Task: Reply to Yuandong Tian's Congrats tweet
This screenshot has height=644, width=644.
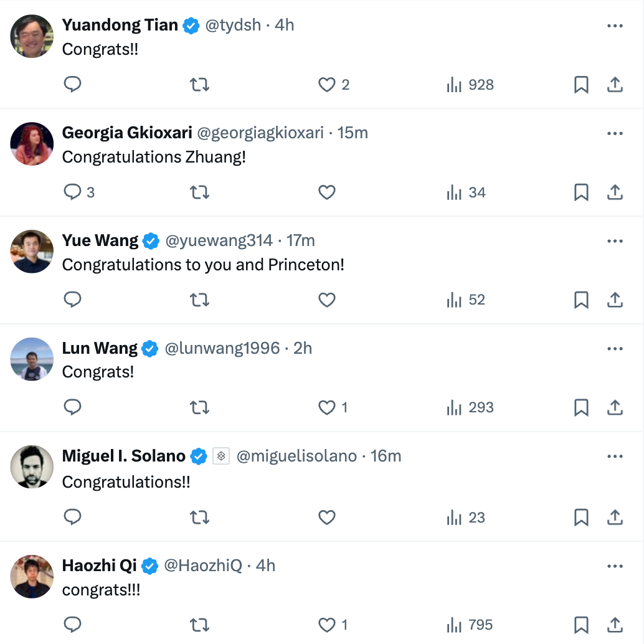Action: pos(73,85)
